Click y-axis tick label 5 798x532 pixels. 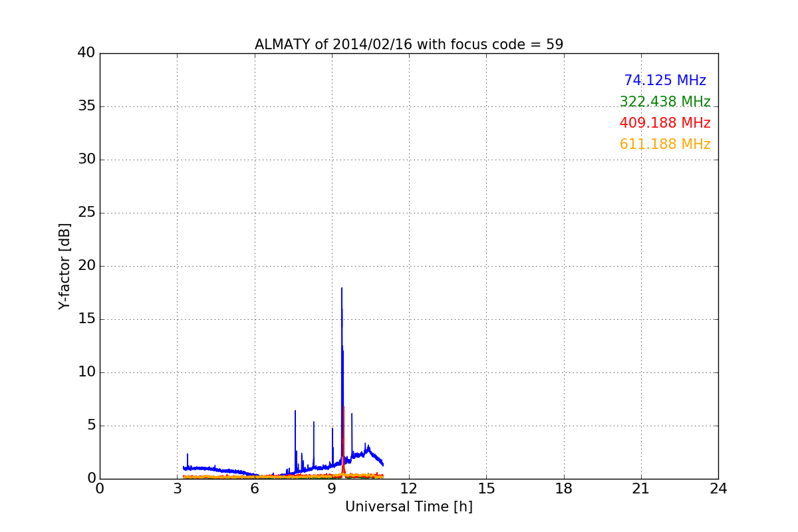(91, 426)
